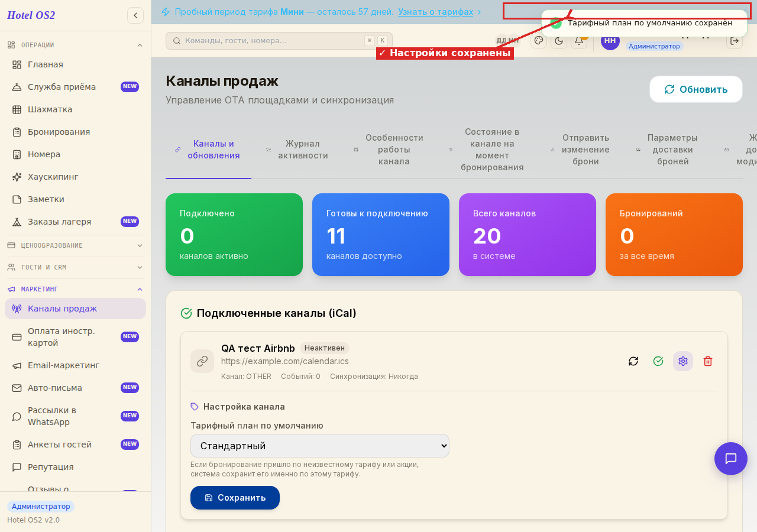Click the logout icon in the header
Image resolution: width=757 pixels, height=532 pixels.
[735, 41]
